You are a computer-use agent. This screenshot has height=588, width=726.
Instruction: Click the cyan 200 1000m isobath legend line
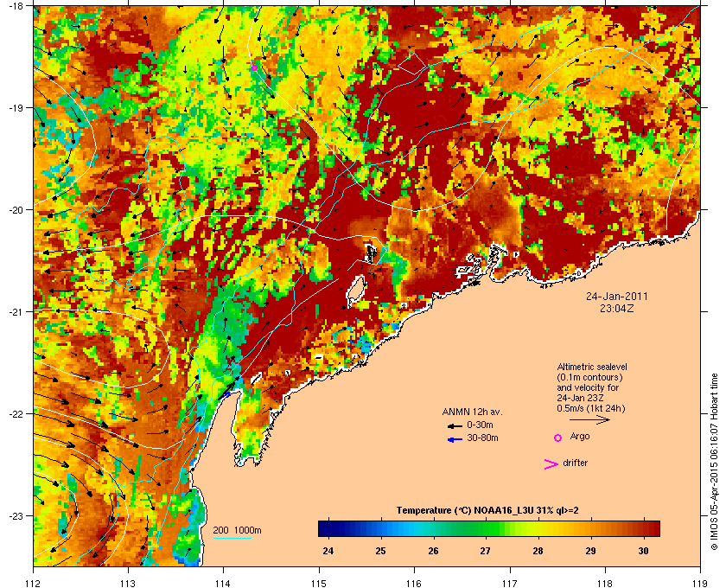[232, 539]
